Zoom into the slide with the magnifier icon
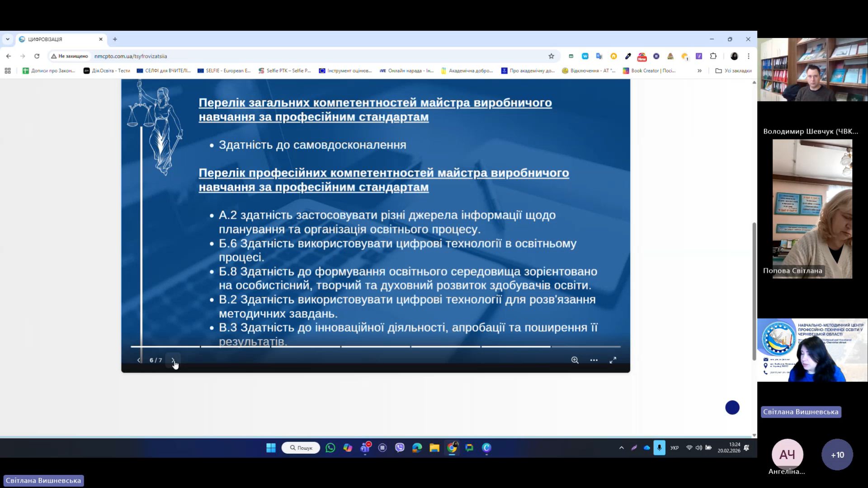This screenshot has width=868, height=488. click(x=575, y=360)
